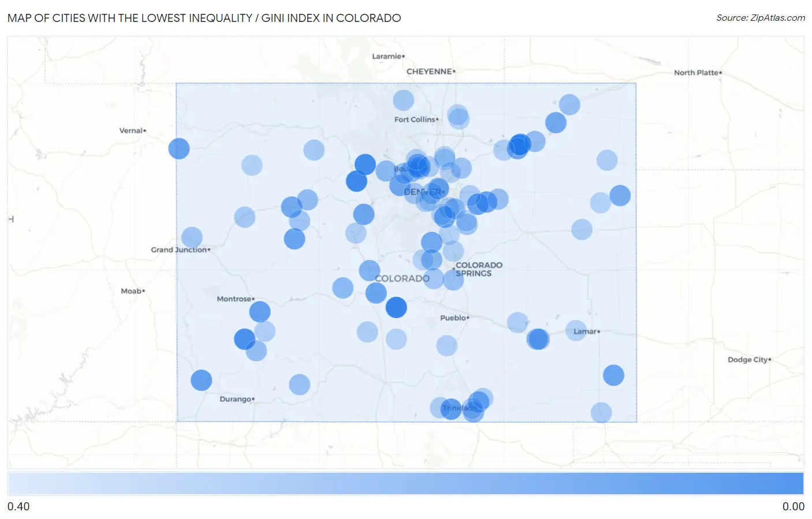Click the Montrose city label
This screenshot has width=812, height=519.
tap(235, 299)
